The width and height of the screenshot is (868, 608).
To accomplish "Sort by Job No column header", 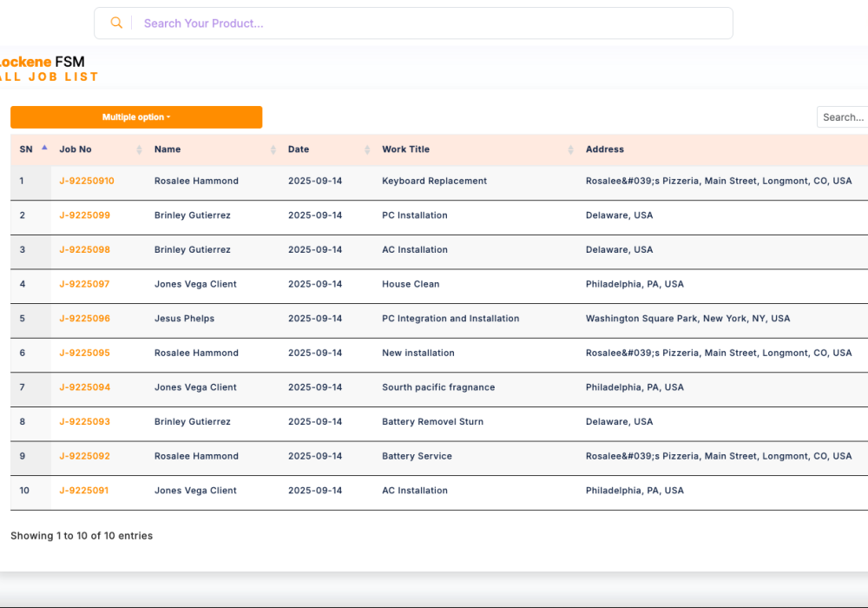I will coord(76,149).
